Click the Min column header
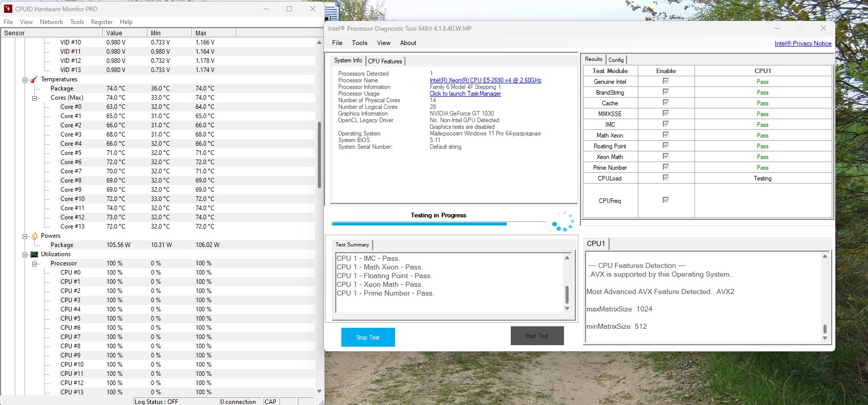868x405 pixels. 169,33
